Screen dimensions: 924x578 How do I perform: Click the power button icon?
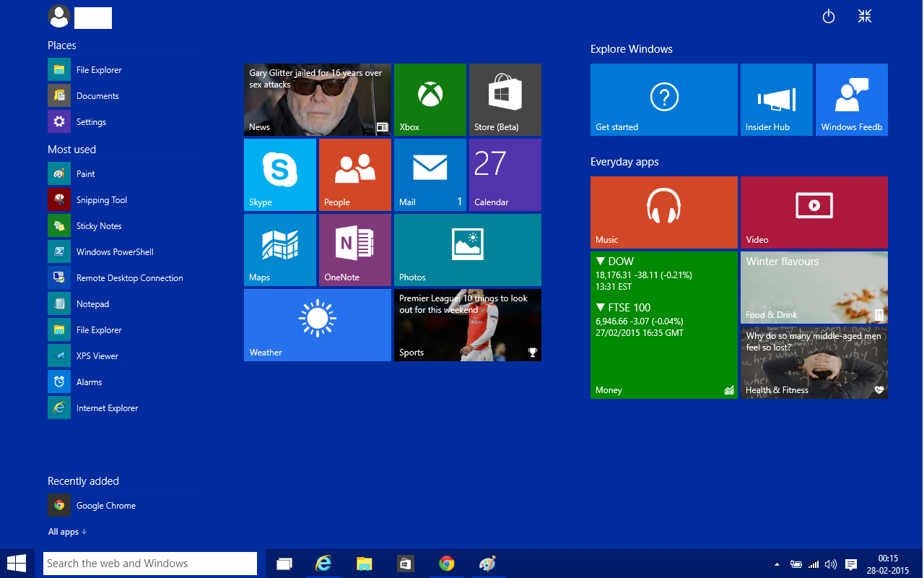tap(829, 16)
